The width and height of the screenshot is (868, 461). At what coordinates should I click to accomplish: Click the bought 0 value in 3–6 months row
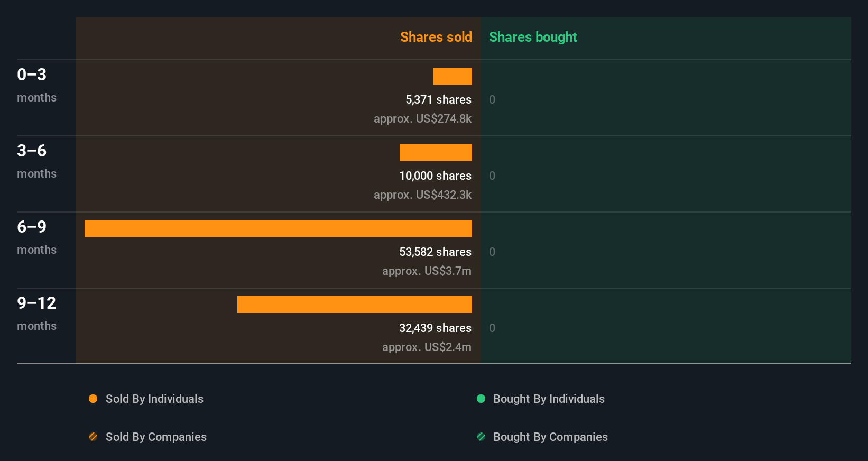click(492, 176)
